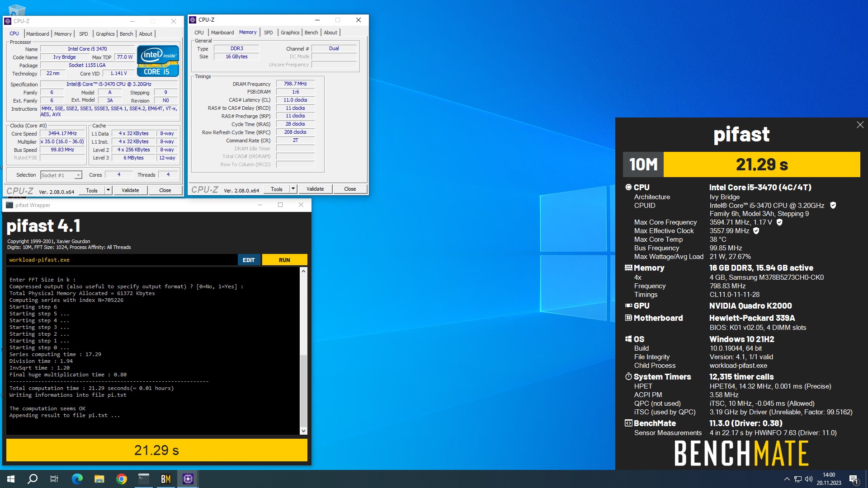Open Socket #1 selection dropdown
Viewport: 868px width, 488px height.
pyautogui.click(x=61, y=175)
